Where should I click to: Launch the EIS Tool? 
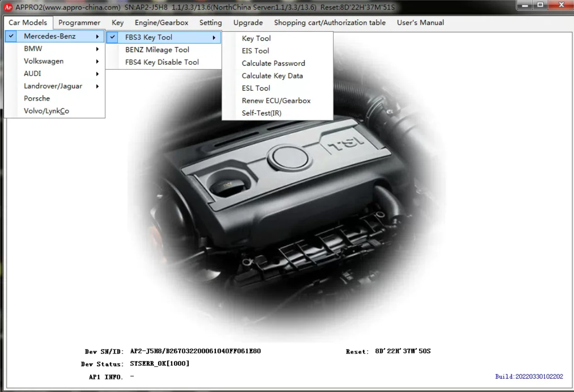(255, 51)
